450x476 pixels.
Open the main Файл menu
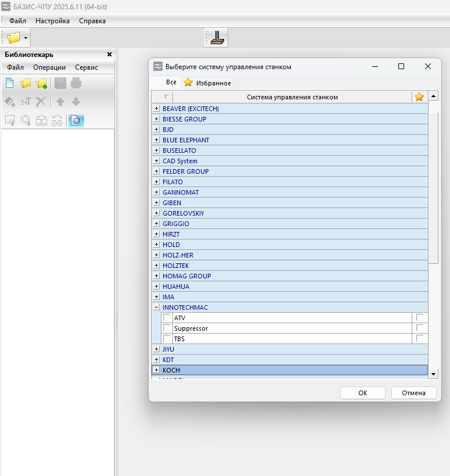[x=17, y=21]
